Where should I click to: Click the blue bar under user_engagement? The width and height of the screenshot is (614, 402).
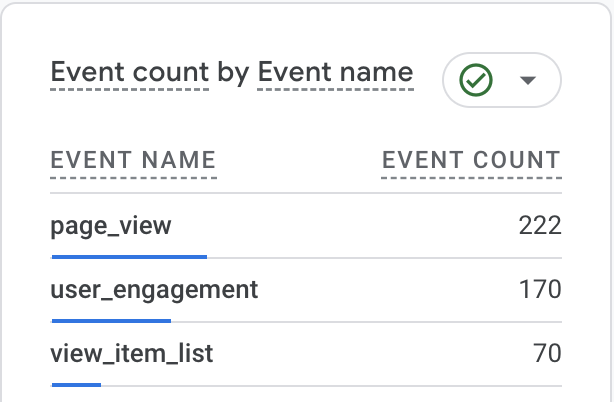click(x=111, y=321)
